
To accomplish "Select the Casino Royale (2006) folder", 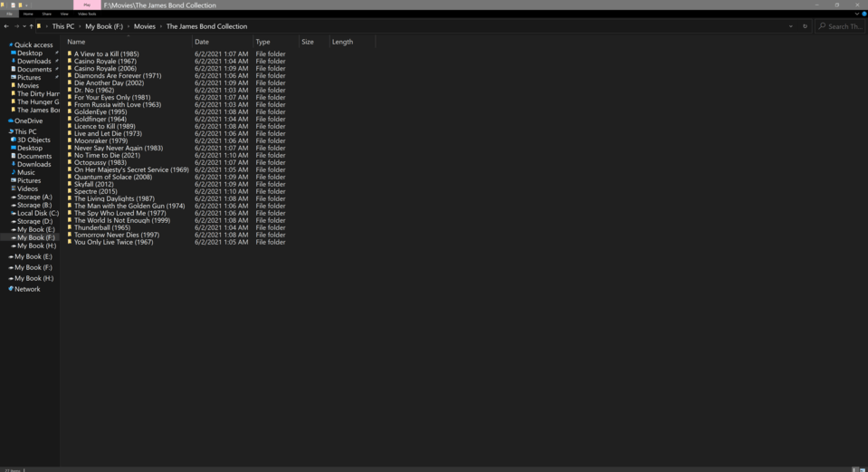I will [105, 68].
